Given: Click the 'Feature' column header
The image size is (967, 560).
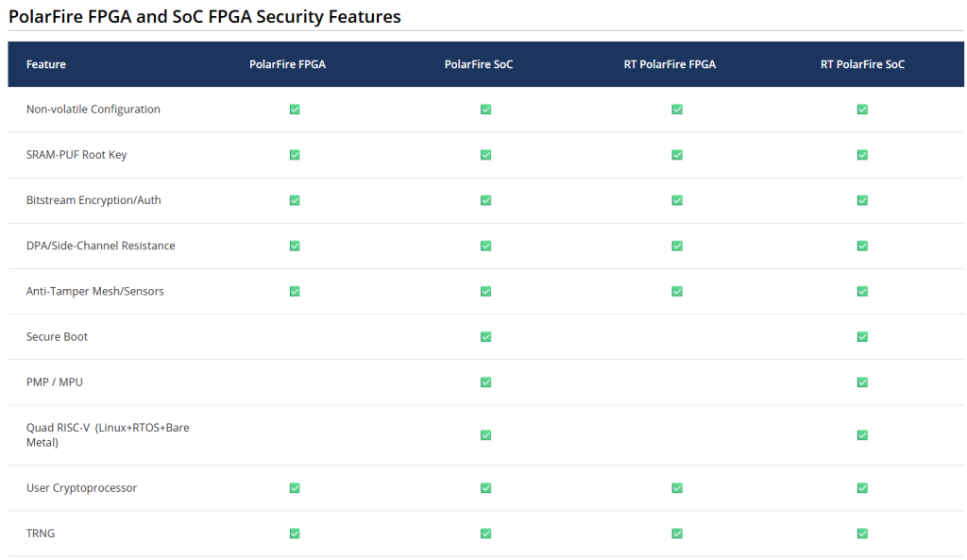Looking at the screenshot, I should tap(45, 64).
